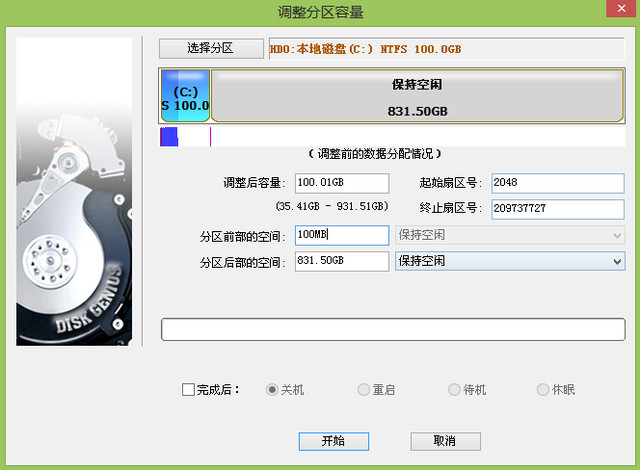The image size is (640, 470).
Task: Click the (调整前的数据分配情况) caption
Action: [375, 154]
